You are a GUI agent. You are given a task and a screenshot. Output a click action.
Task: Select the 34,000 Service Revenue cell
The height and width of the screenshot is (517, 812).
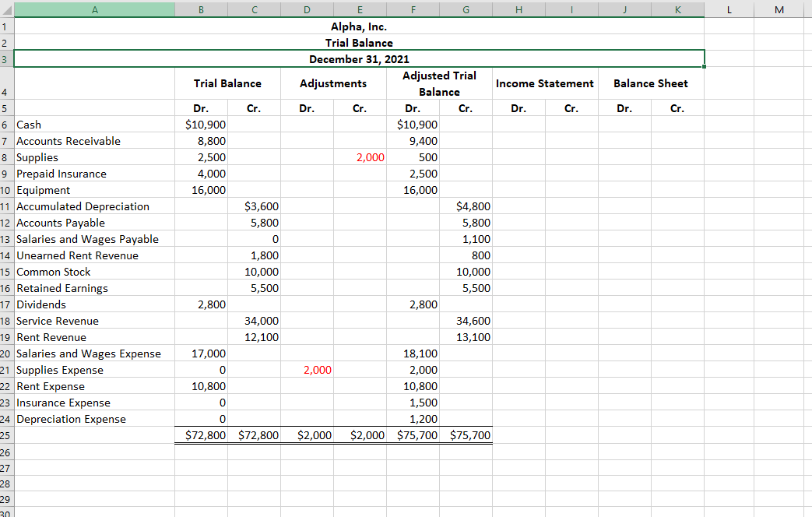click(254, 321)
